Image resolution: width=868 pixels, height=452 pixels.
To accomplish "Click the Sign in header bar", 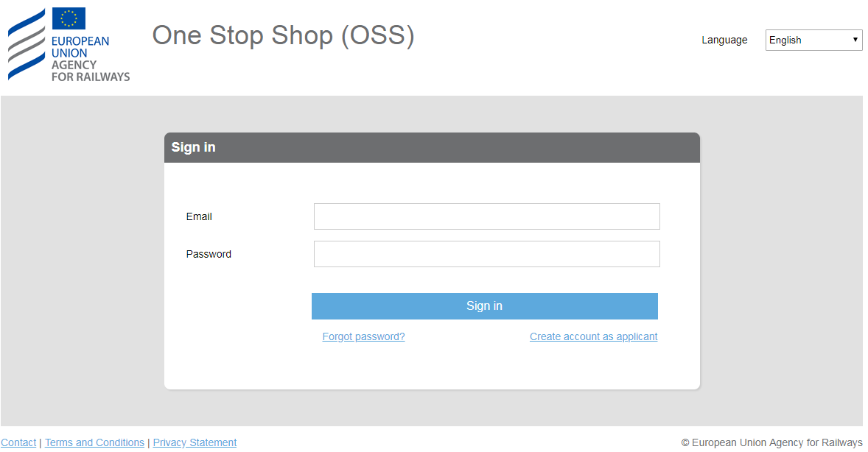I will [x=432, y=147].
